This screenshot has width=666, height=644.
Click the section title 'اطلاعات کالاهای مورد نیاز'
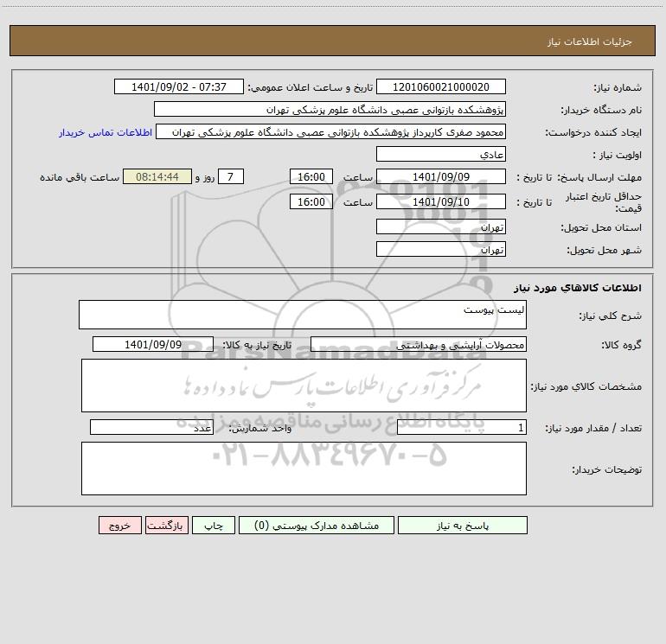click(578, 288)
